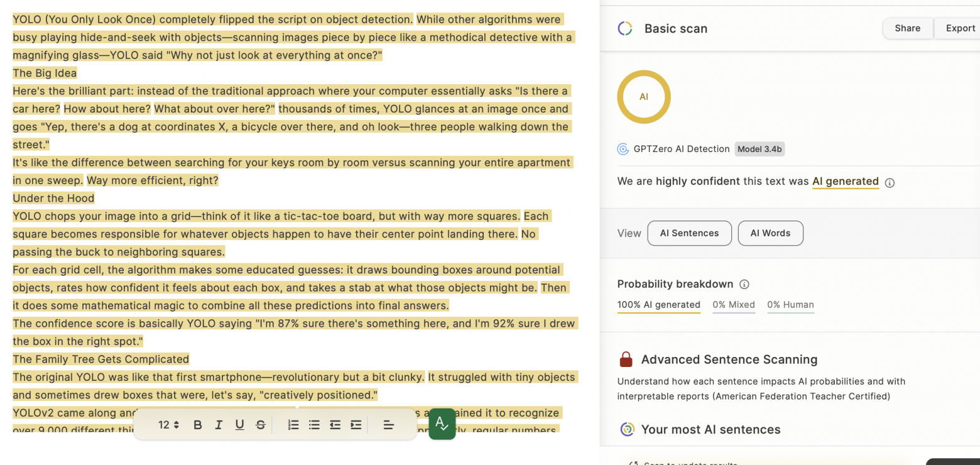Screen dimensions: 980x465
Task: Click info icon beside AI generated
Action: 890,183
